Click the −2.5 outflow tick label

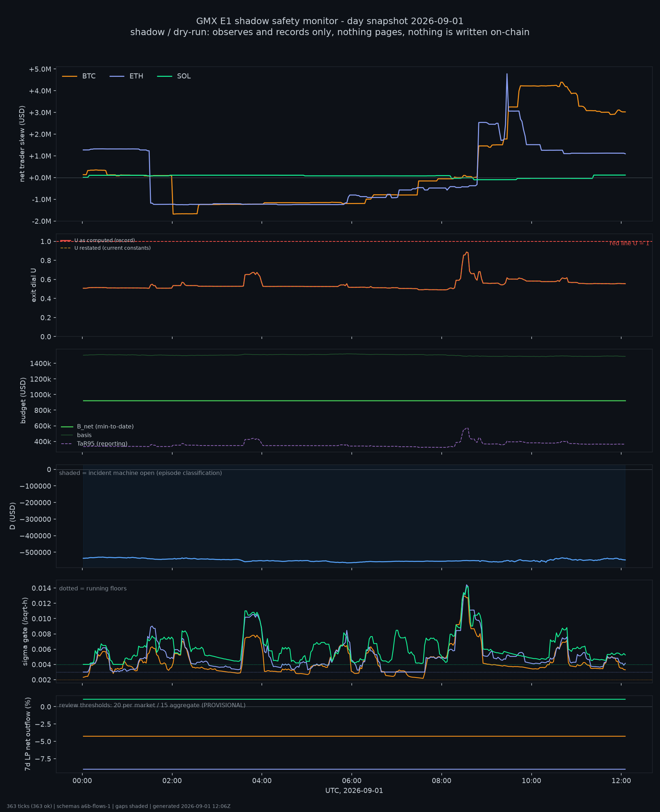pyautogui.click(x=42, y=724)
